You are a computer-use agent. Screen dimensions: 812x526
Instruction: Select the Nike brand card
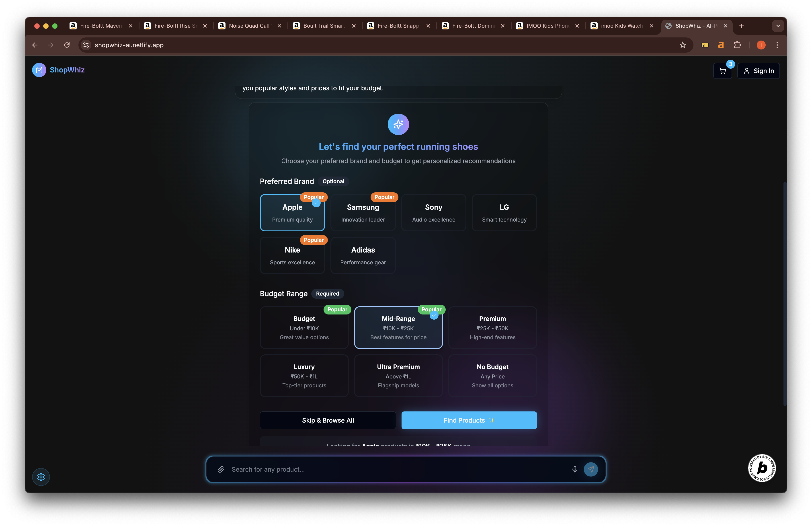[292, 255]
